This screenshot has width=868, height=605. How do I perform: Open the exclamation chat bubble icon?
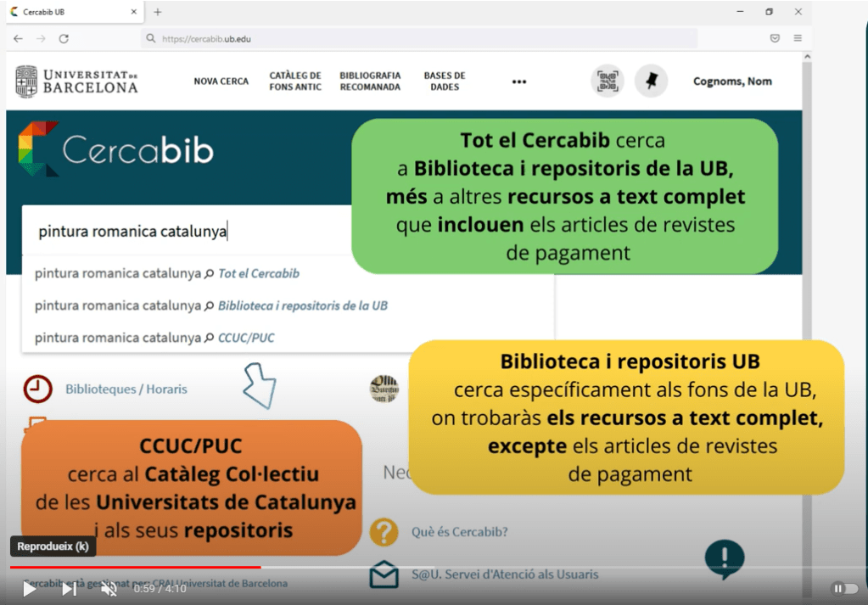click(x=724, y=559)
